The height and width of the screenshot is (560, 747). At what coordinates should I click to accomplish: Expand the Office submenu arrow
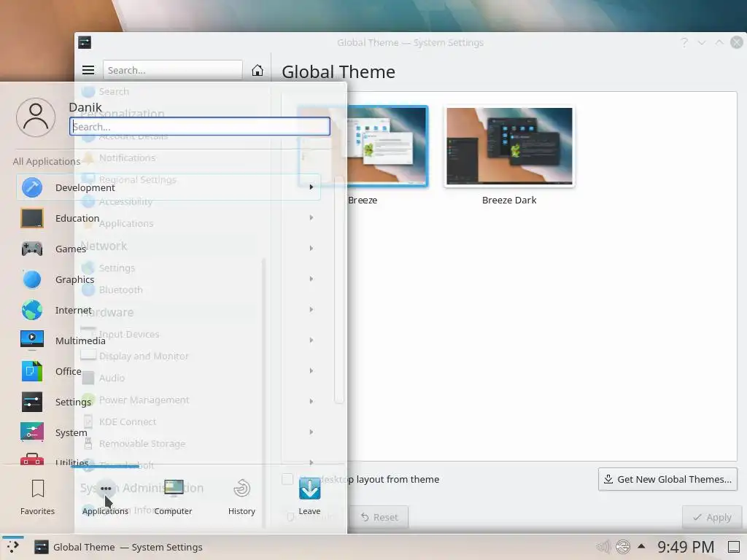[311, 370]
